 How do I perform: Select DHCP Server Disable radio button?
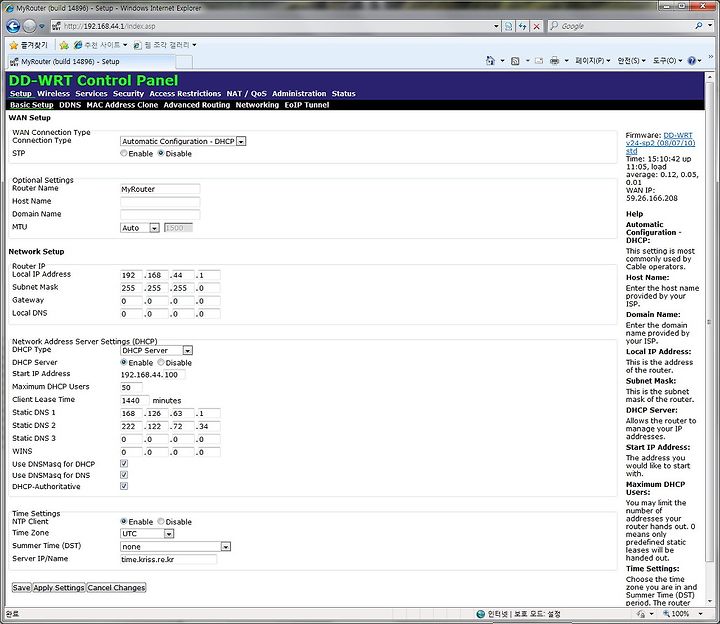161,362
